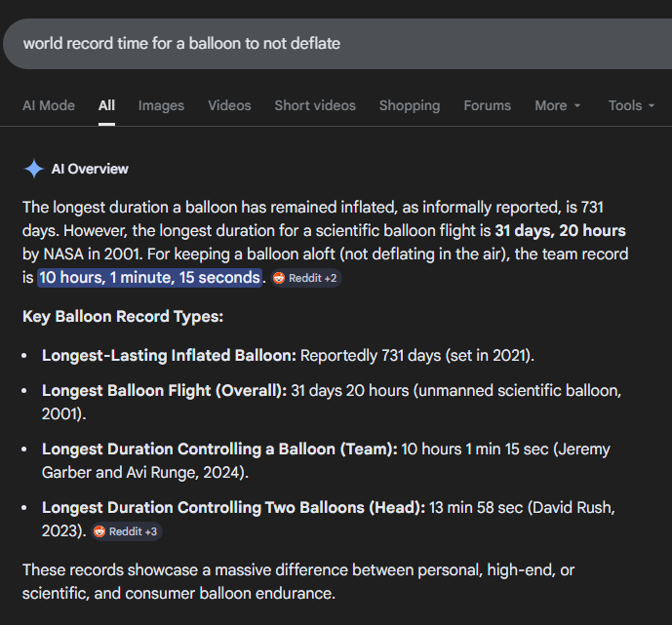Viewport: 672px width, 625px height.
Task: Click the "Longest Balloon Flight (Overall):" bullet title
Action: click(x=164, y=391)
